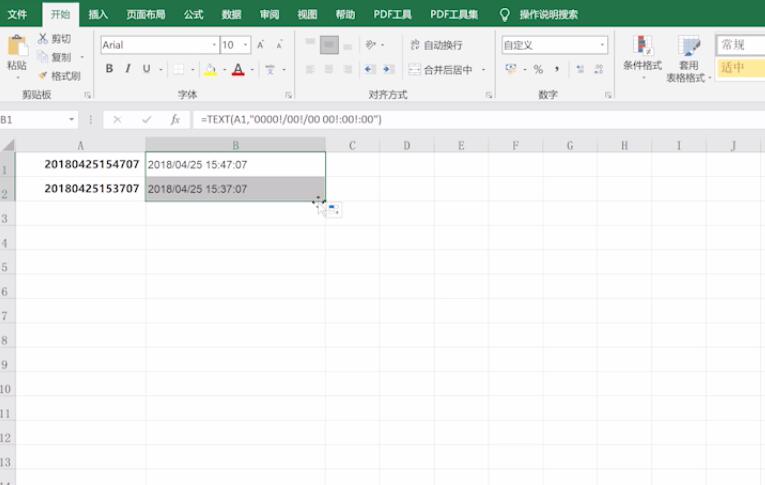Open font group dialog launcher
The height and width of the screenshot is (485, 765).
click(x=288, y=95)
